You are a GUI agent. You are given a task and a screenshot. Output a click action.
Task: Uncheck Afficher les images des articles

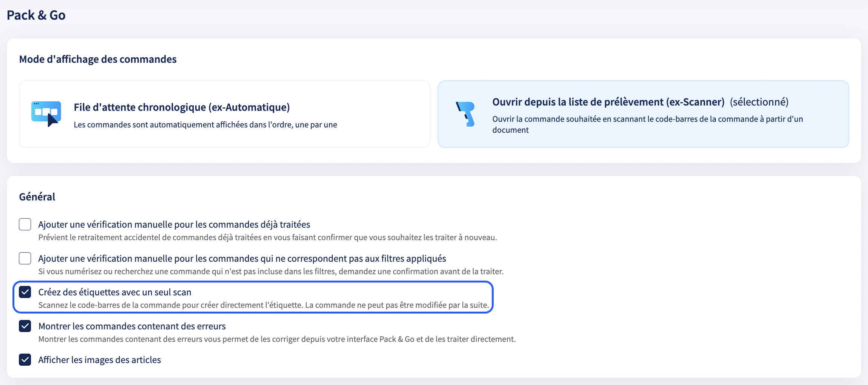25,360
